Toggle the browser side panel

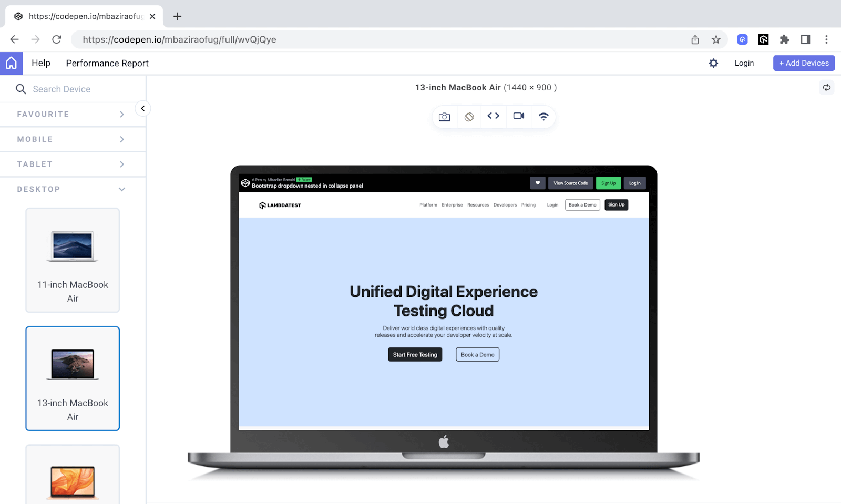tap(805, 39)
